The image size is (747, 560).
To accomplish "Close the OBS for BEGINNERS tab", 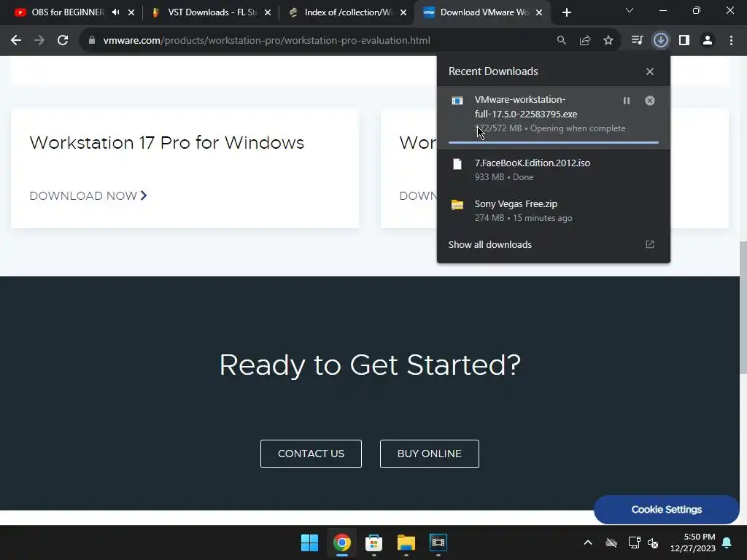I will 131,12.
